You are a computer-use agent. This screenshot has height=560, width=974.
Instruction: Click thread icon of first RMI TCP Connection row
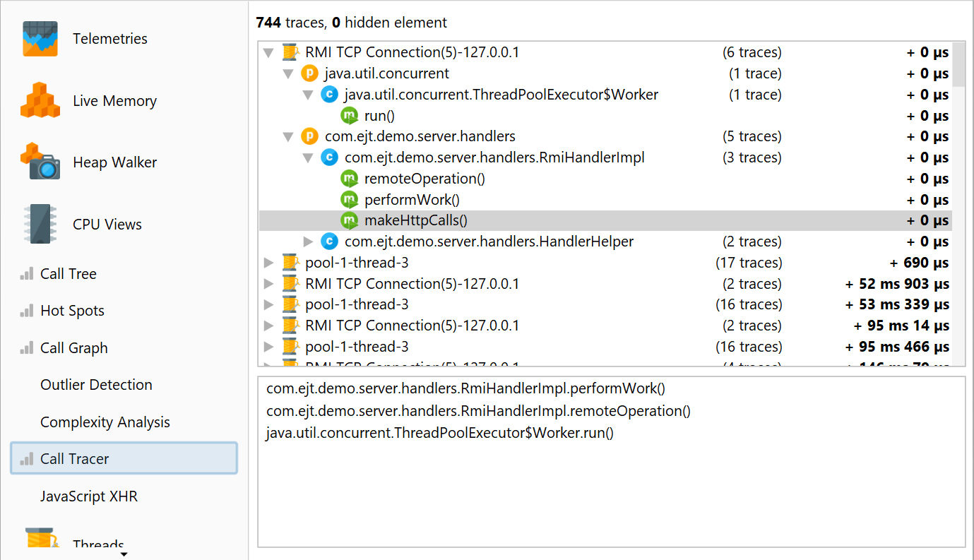(290, 52)
